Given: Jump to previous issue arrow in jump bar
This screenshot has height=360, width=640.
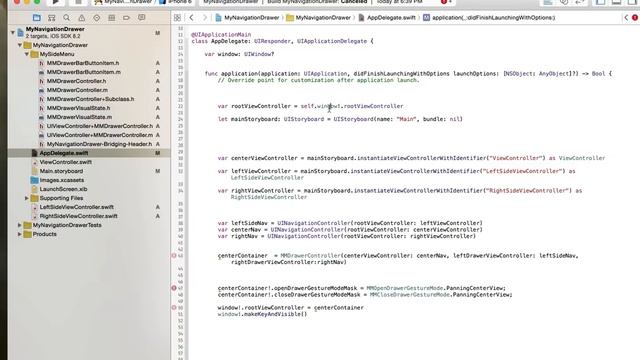Looking at the screenshot, I should (626, 18).
